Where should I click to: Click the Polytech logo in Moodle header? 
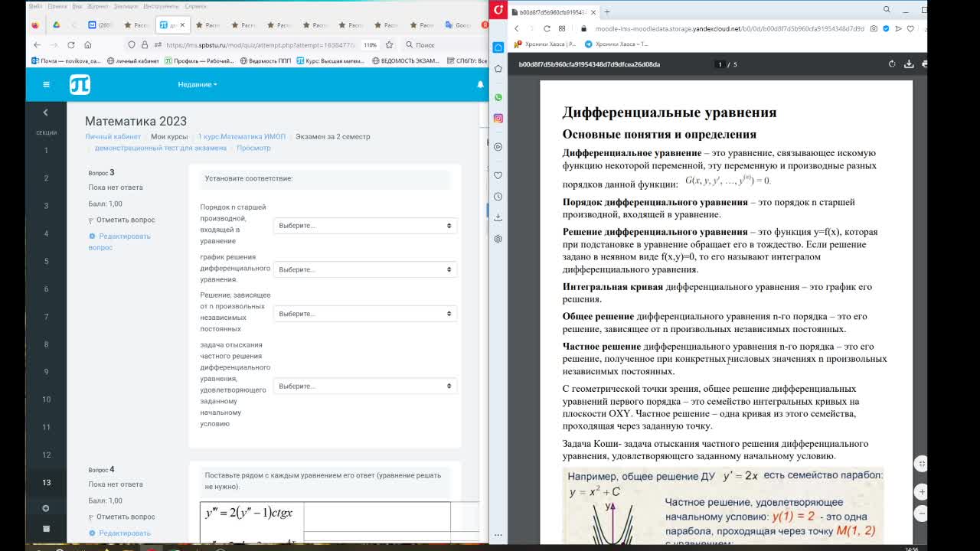tap(80, 84)
